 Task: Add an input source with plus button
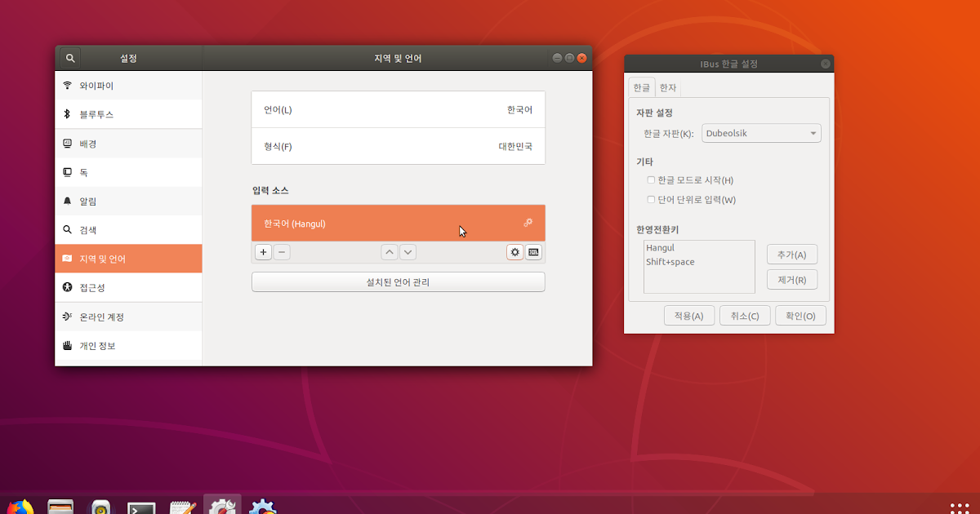click(x=263, y=252)
